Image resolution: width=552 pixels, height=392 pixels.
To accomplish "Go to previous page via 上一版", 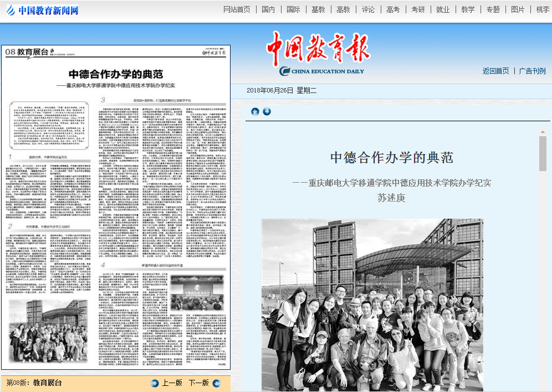I will pyautogui.click(x=172, y=383).
